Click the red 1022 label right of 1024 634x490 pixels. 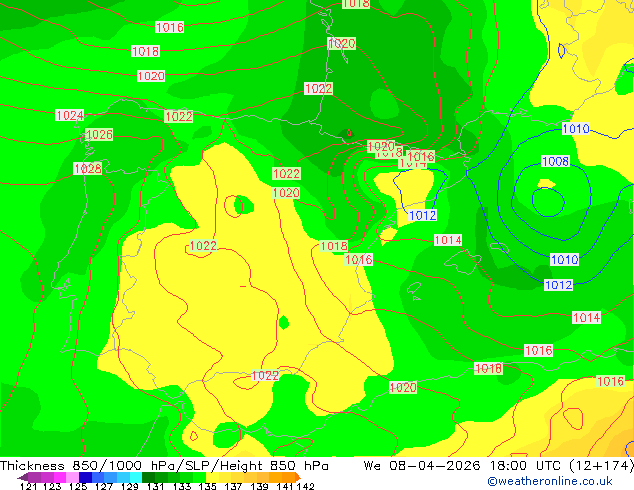(x=179, y=116)
